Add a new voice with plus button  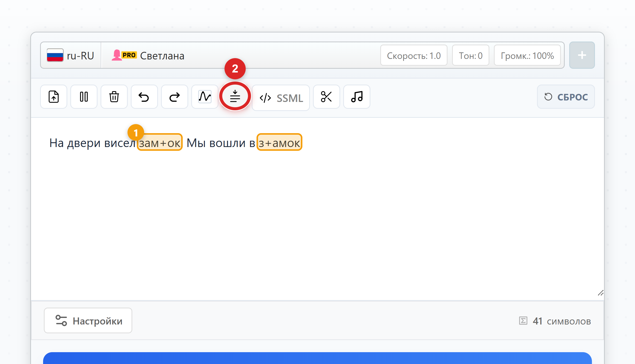(582, 55)
